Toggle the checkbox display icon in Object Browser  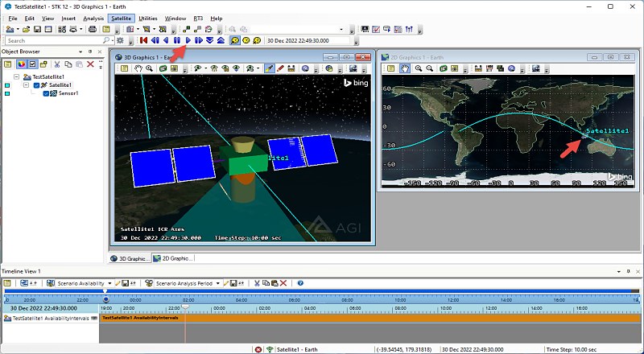(32, 64)
